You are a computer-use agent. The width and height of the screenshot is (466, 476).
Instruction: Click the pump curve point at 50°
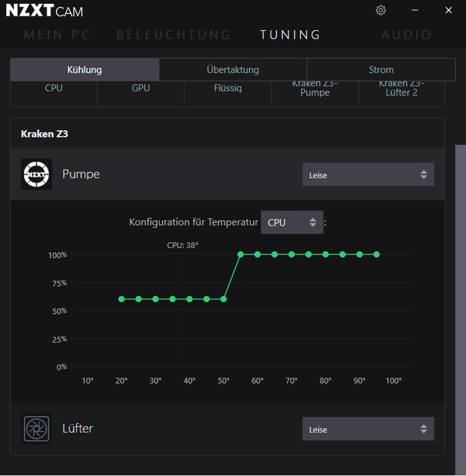point(224,299)
